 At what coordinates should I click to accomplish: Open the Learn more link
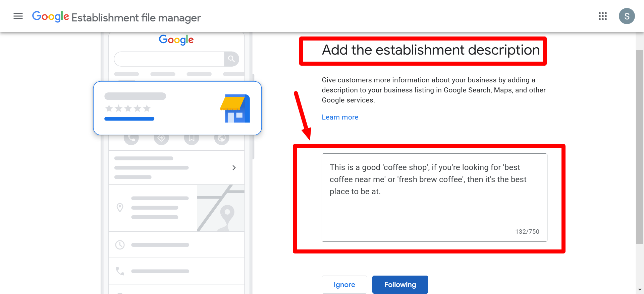coord(340,117)
